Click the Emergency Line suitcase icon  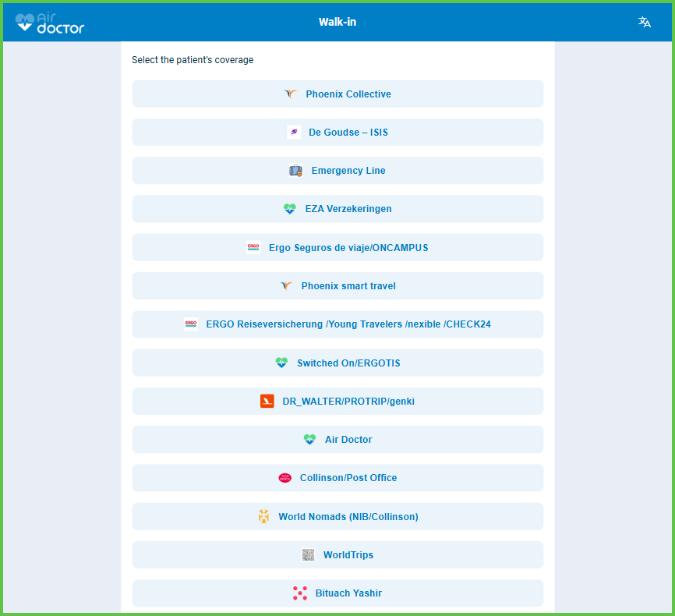pos(295,171)
